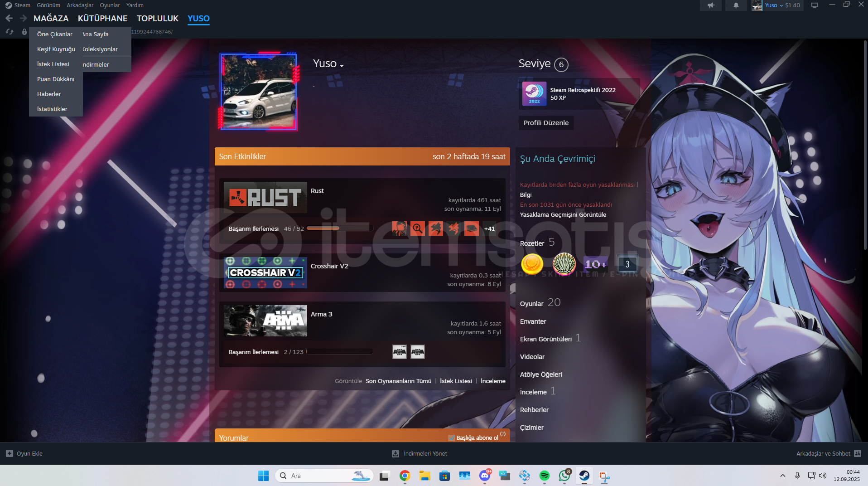Viewport: 868px width, 486px height.
Task: Open the Arkadaşlar menu
Action: tap(80, 5)
